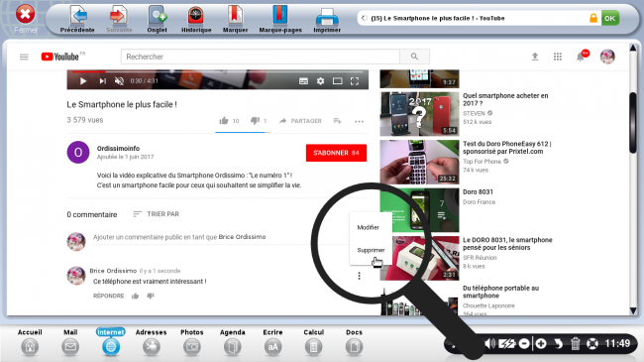Dislike the comment with thumbs down
Screen dimensions: 644x362
tap(151, 296)
